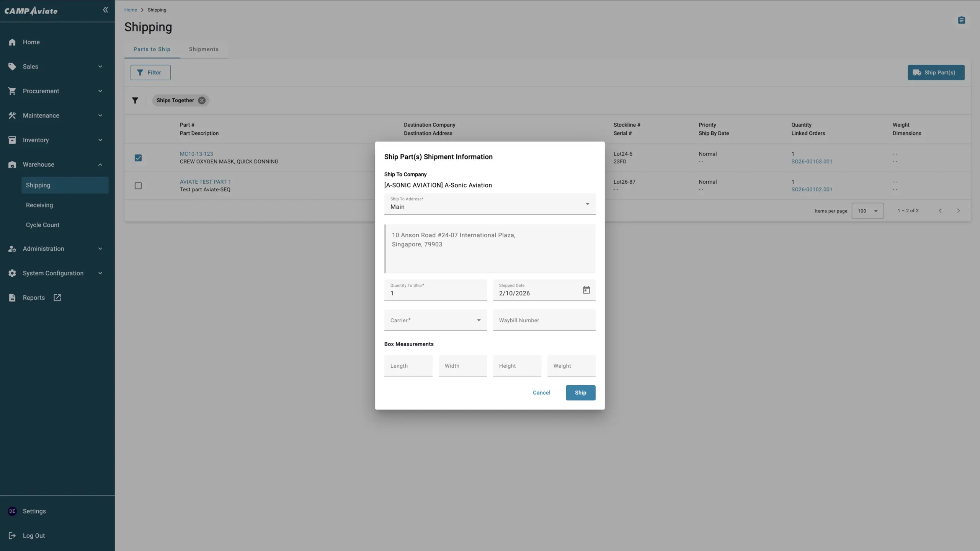Collapse the sidebar with the double-chevron icon
Image resolution: width=980 pixels, height=551 pixels.
click(105, 10)
